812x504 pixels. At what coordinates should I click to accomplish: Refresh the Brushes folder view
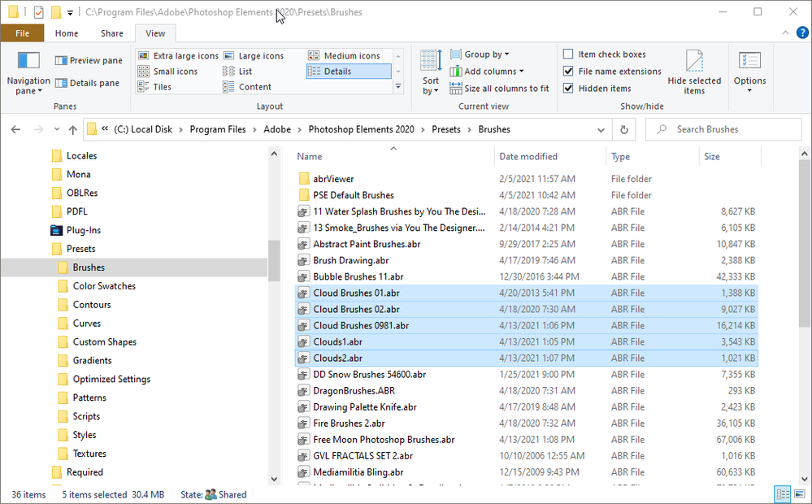(624, 129)
